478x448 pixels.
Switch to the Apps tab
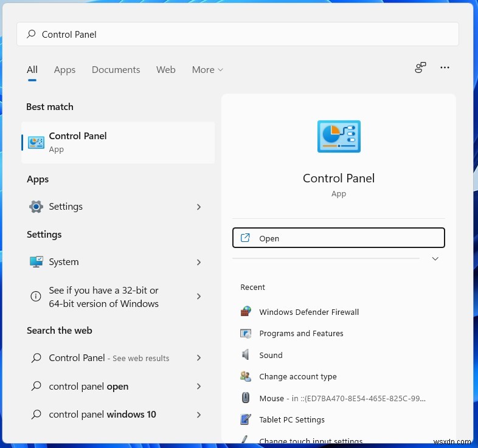[x=64, y=70]
